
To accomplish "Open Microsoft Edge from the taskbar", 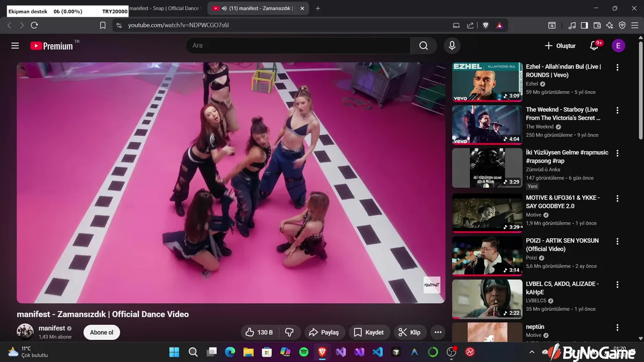I will (x=229, y=352).
